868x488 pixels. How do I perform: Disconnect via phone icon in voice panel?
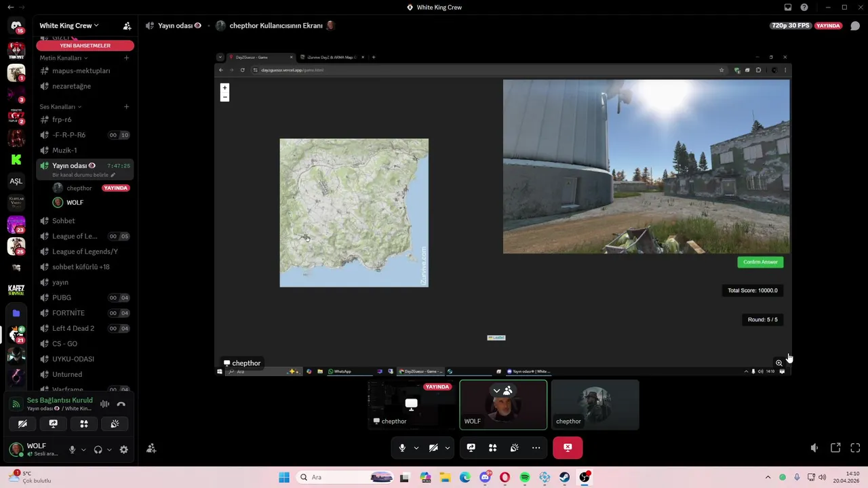pos(121,404)
